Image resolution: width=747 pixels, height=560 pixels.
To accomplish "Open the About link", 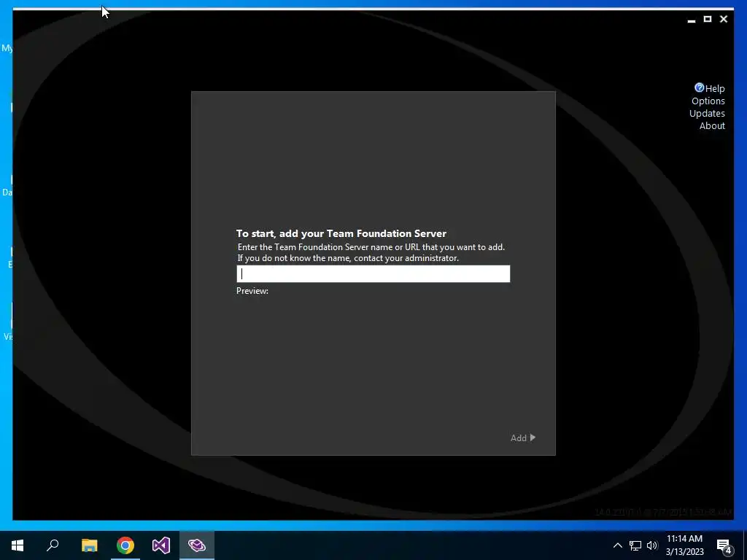I will [712, 125].
